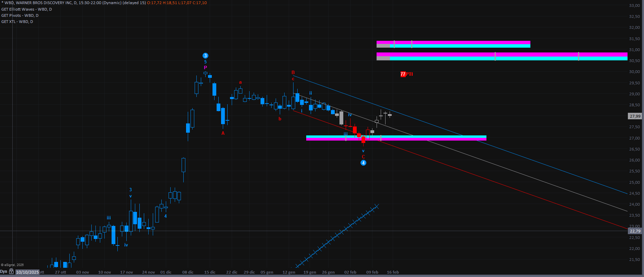Click the 30,00 price axis label

[634, 72]
